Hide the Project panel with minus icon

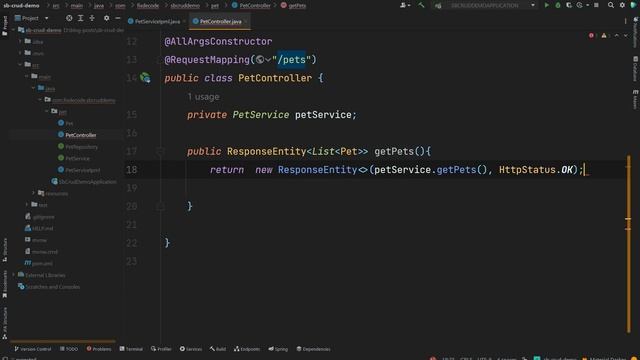point(118,18)
